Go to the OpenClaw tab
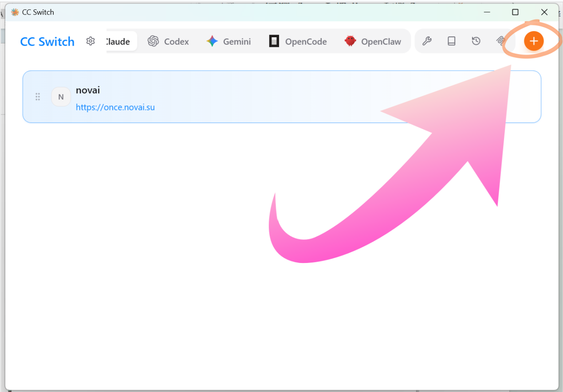 click(373, 42)
